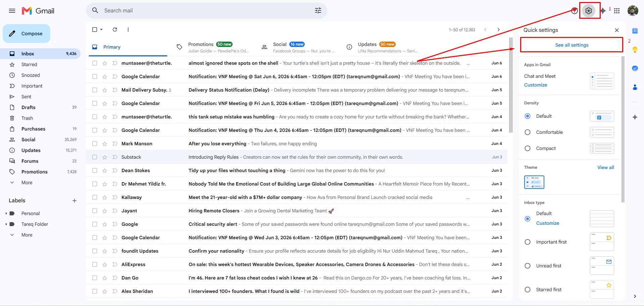Select Comfortable density option

point(528,132)
